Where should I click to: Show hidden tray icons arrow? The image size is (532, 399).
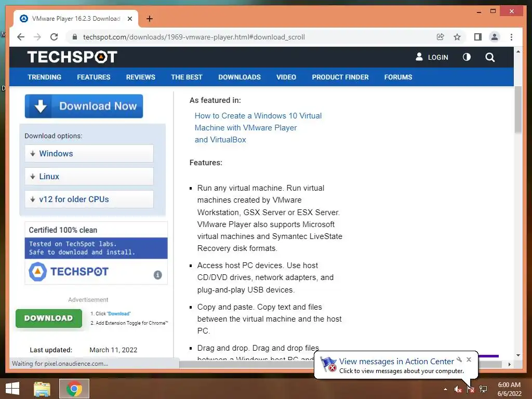click(x=445, y=389)
